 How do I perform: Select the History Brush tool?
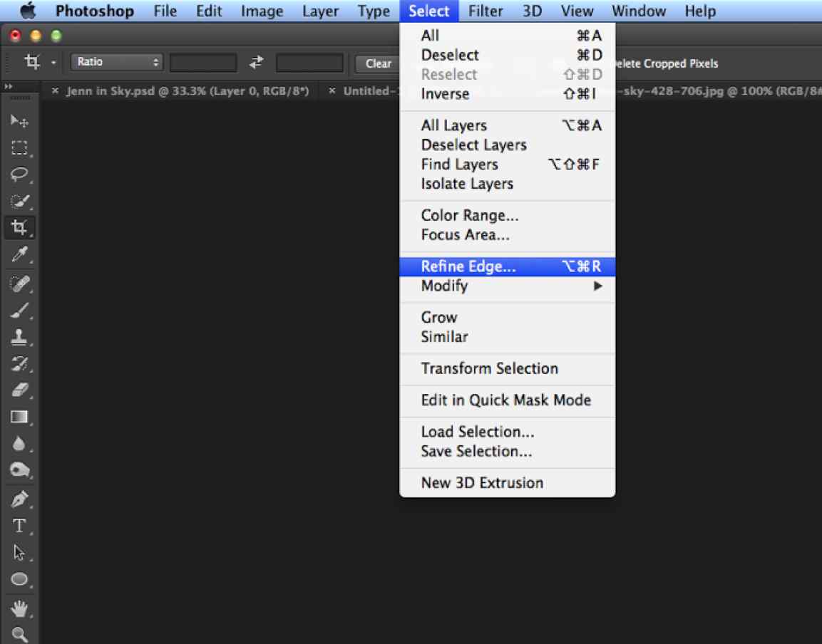19,363
